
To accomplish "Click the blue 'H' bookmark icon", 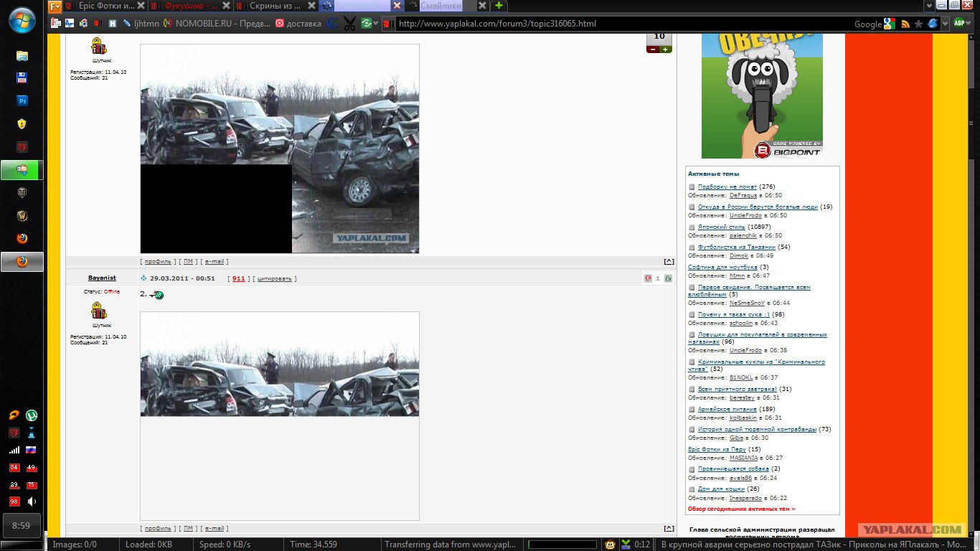I will pos(113,24).
